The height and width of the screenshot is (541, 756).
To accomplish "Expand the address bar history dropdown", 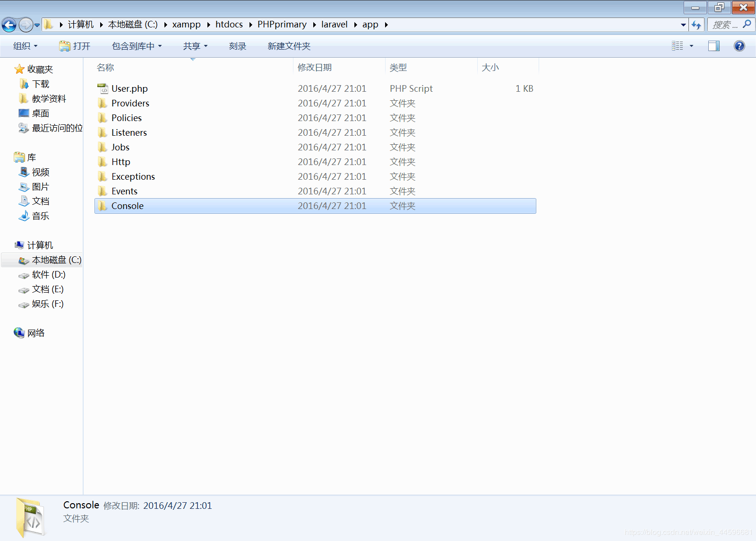I will [x=683, y=25].
